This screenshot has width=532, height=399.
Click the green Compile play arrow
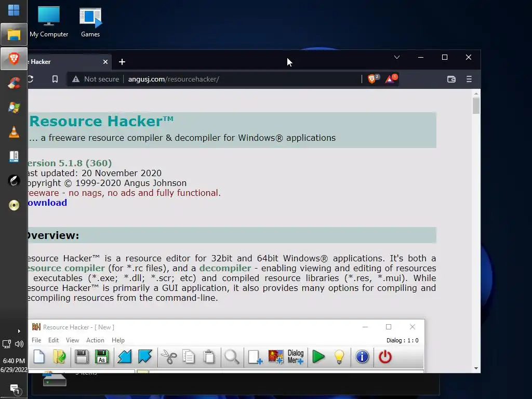click(318, 357)
